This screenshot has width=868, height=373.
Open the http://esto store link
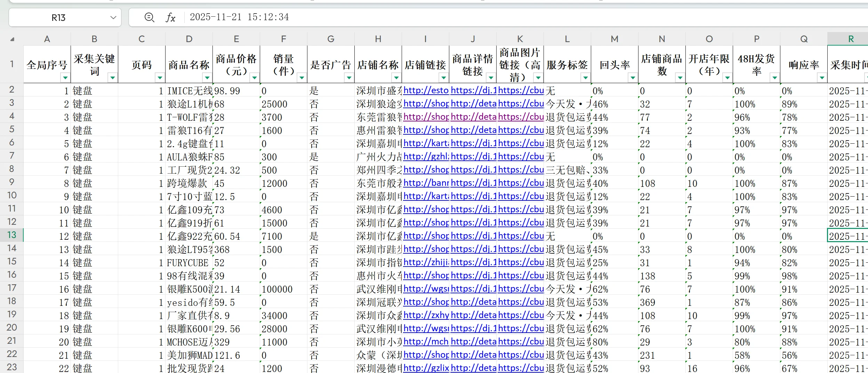tap(426, 90)
